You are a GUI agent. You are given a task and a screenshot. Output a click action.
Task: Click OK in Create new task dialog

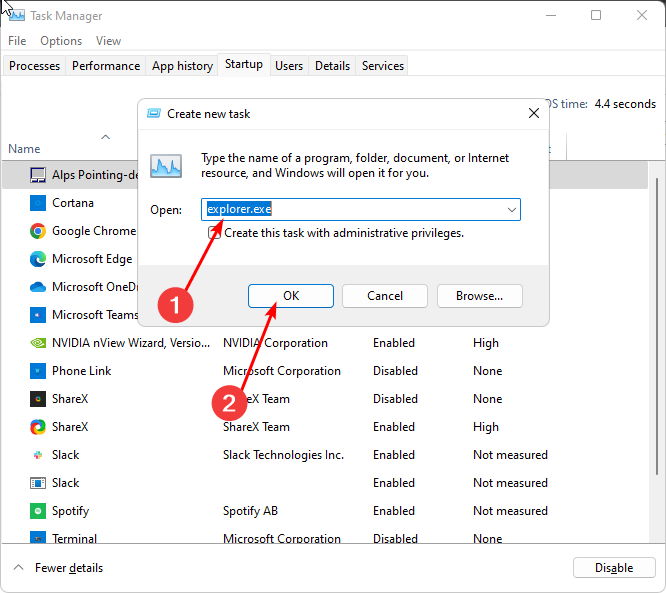click(x=291, y=296)
